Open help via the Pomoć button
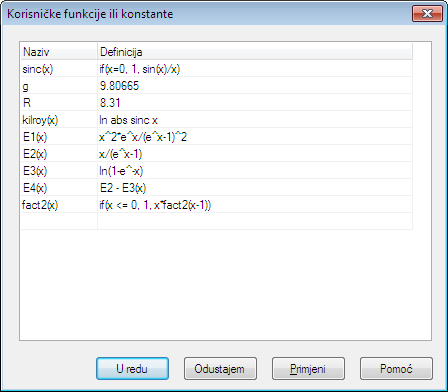This screenshot has height=392, width=448. click(x=396, y=369)
